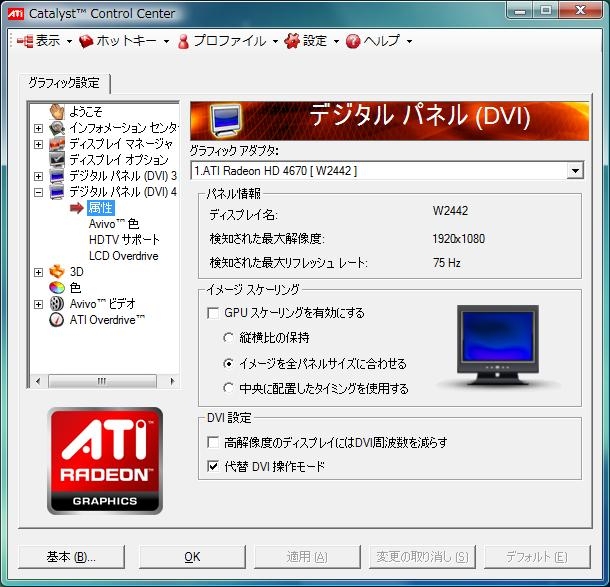The width and height of the screenshot is (610, 587).
Task: Select the グラフィック設定 tab
Action: coord(64,83)
